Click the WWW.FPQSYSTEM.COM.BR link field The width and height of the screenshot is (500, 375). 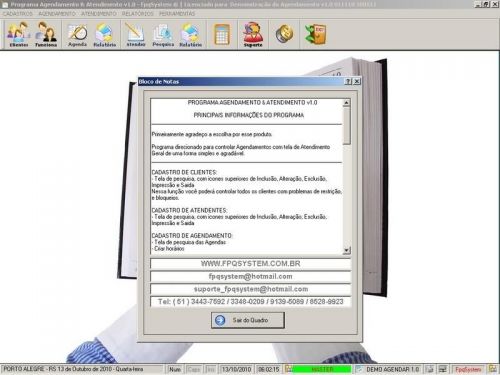click(250, 264)
